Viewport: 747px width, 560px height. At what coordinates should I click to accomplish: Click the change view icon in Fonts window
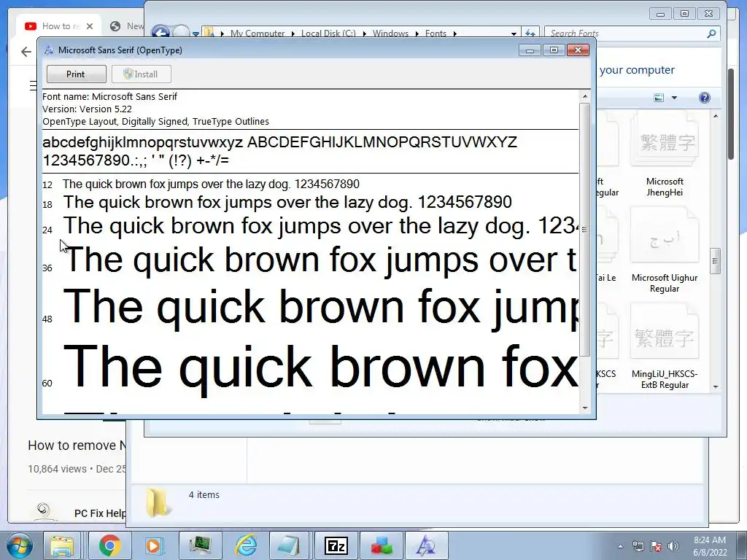coord(659,98)
